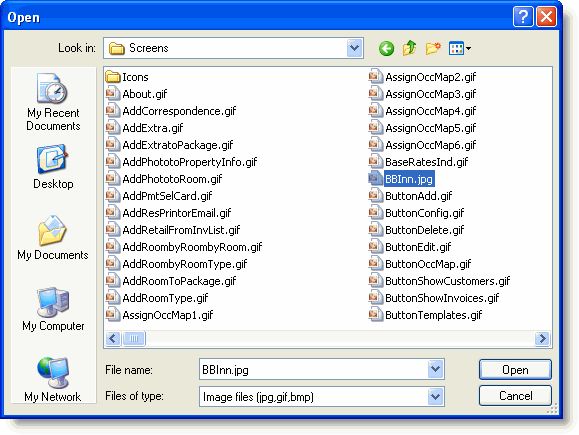Select the AddResPrintorEmail.gif file icon
579x435 pixels.
[112, 213]
